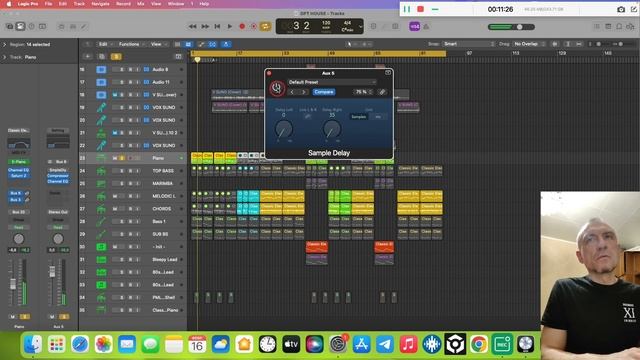
Task: Select the MARIMBA track header
Action: tap(133, 183)
